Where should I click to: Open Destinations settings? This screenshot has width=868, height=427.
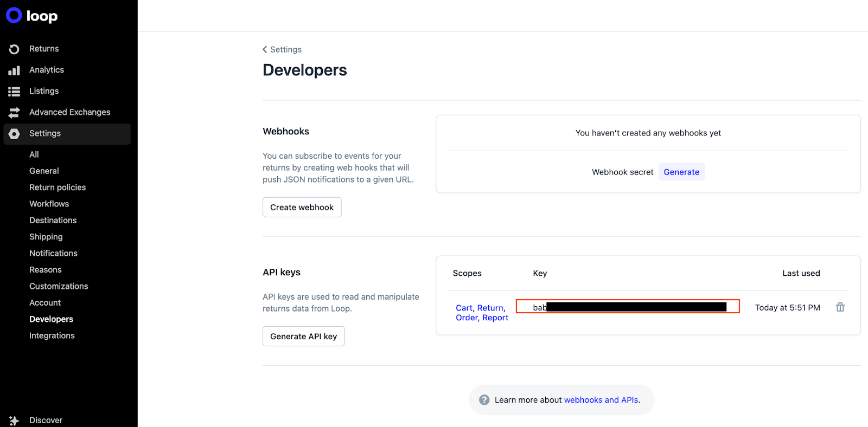[53, 221]
